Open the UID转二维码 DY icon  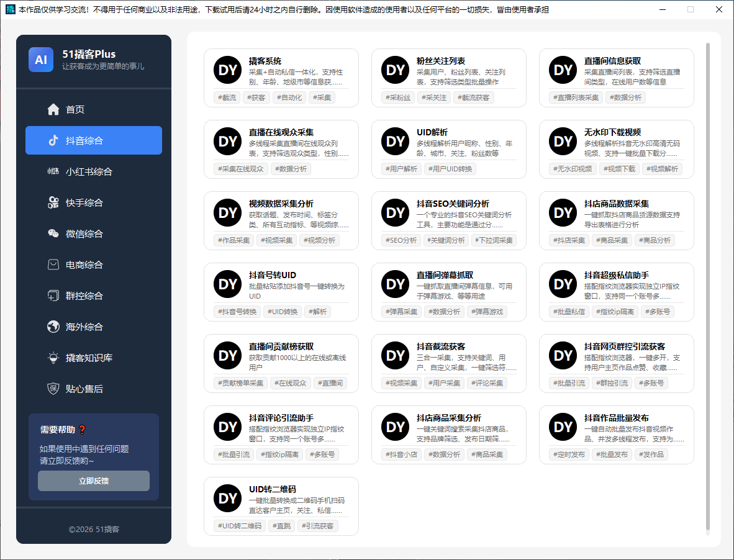pos(227,499)
